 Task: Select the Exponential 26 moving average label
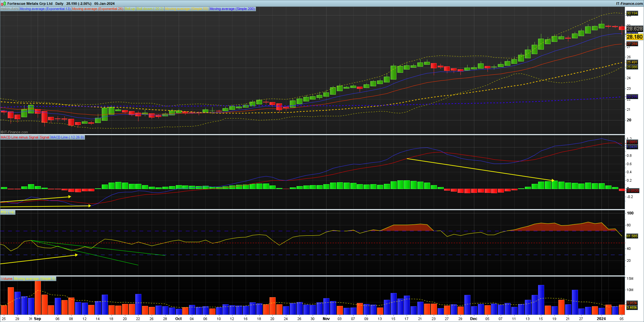97,9
